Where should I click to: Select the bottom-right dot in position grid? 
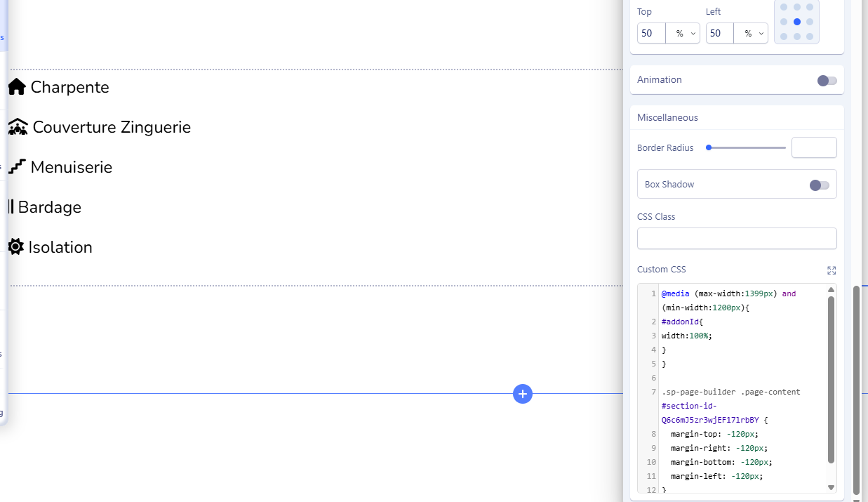tap(810, 36)
